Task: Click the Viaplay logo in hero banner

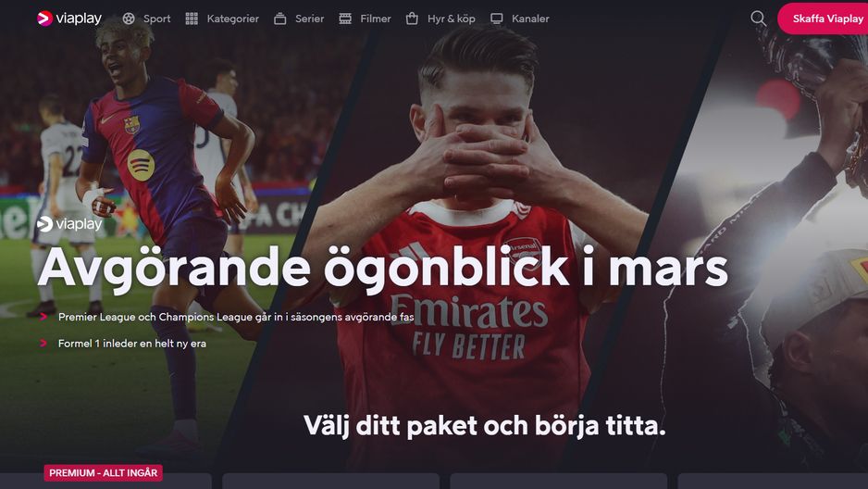Action: point(69,224)
